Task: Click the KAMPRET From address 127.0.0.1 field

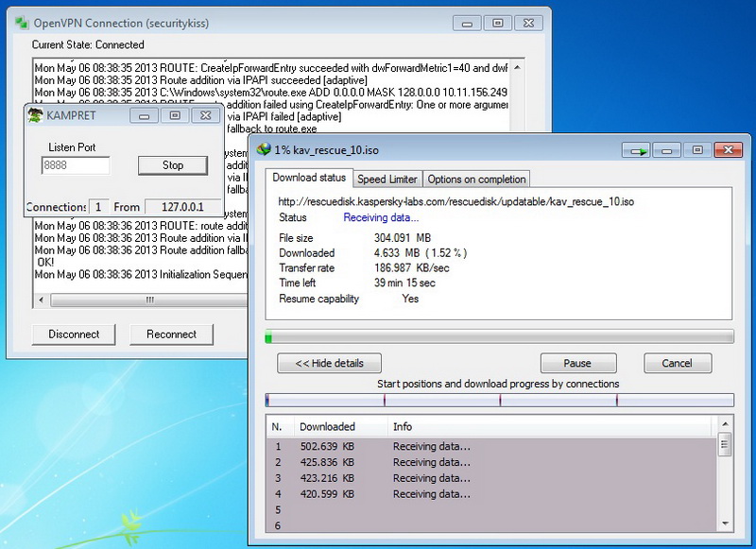Action: (x=182, y=207)
